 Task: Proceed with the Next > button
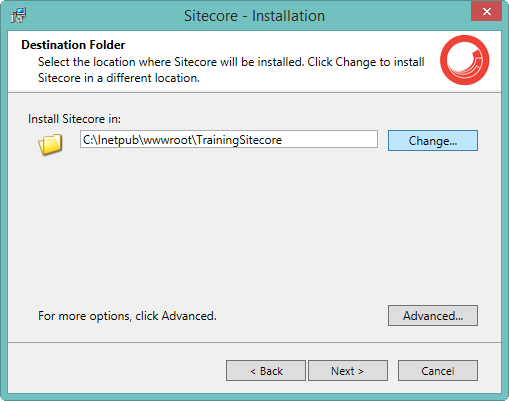tap(348, 370)
